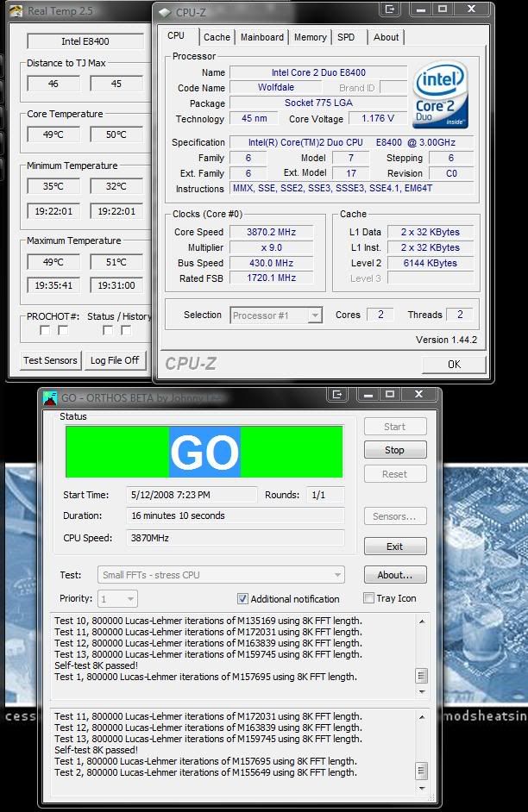Screen dimensions: 528x812
Task: Click the Multiplier value x 9.0
Action: [272, 247]
